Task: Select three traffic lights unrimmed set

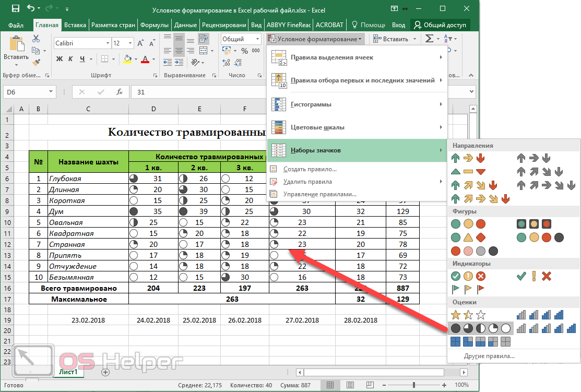Action: [468, 224]
